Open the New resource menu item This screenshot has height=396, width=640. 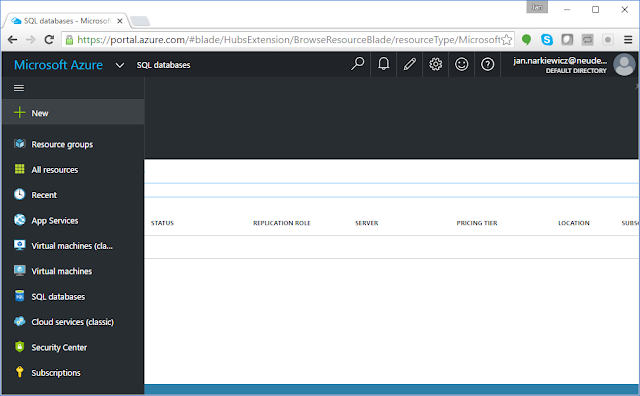click(73, 113)
